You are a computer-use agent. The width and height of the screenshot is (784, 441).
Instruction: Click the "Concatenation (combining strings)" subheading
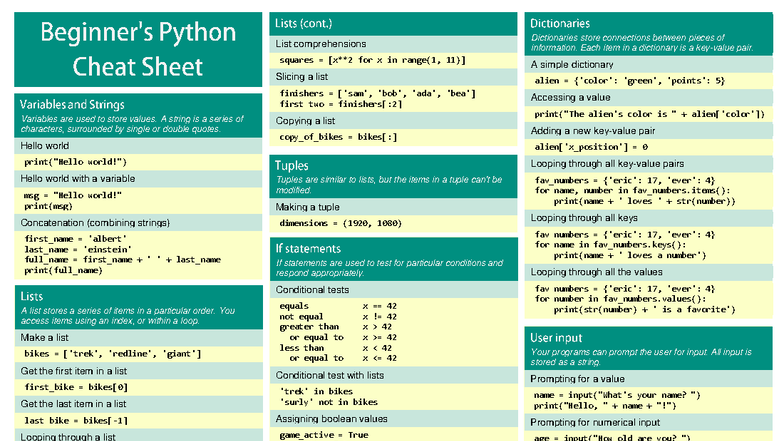(x=95, y=222)
